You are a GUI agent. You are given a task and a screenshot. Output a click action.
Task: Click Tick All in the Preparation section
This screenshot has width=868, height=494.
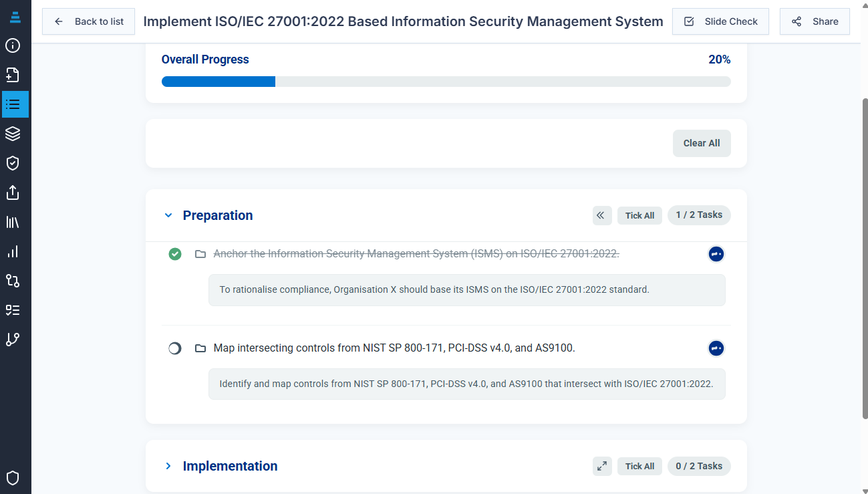pos(639,215)
